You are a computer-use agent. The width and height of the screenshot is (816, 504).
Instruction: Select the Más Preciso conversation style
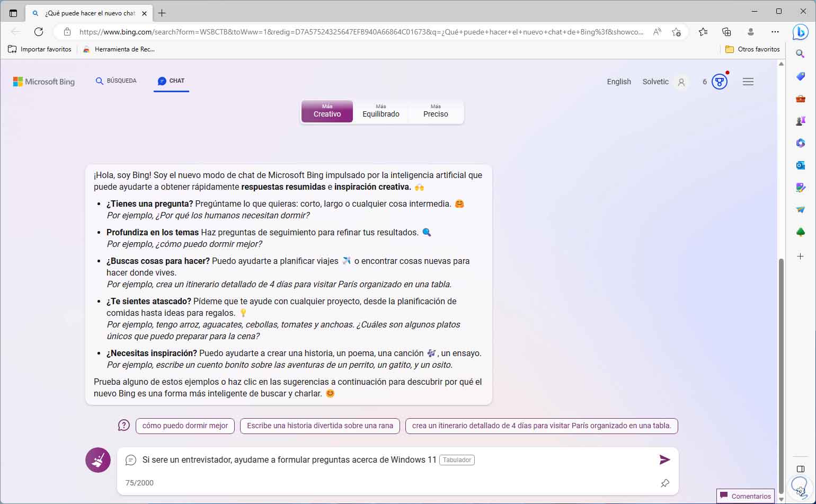pyautogui.click(x=436, y=111)
